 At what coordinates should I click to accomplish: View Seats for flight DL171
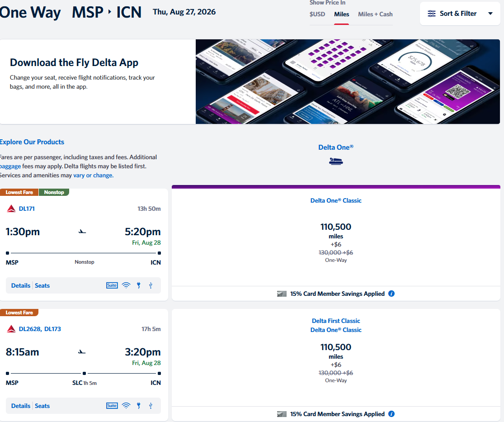(x=42, y=285)
